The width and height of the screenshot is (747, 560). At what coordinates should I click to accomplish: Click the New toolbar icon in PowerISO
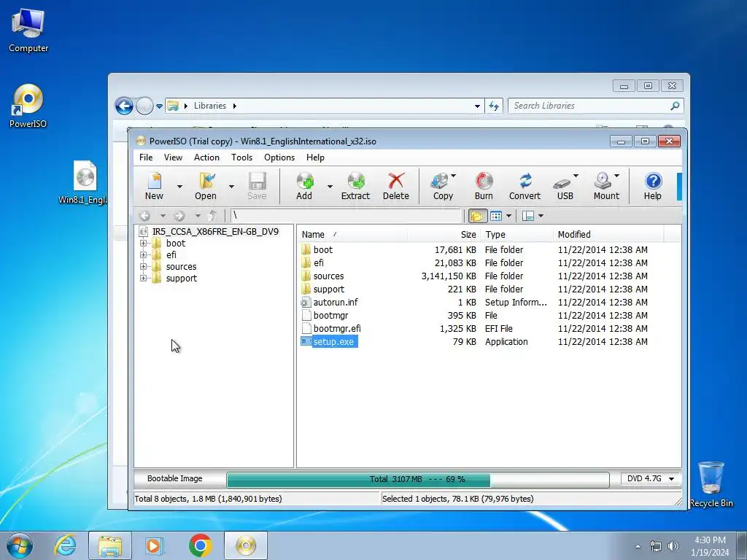click(x=155, y=186)
